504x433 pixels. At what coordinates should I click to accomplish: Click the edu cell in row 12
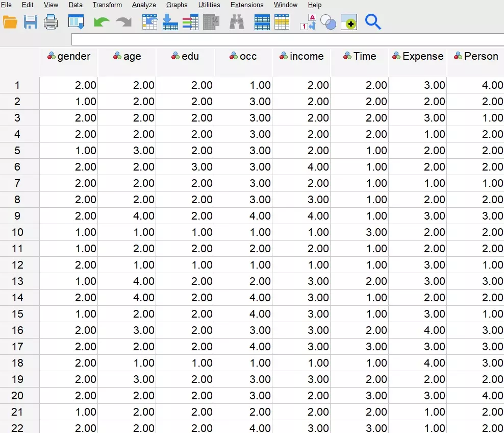coord(185,265)
